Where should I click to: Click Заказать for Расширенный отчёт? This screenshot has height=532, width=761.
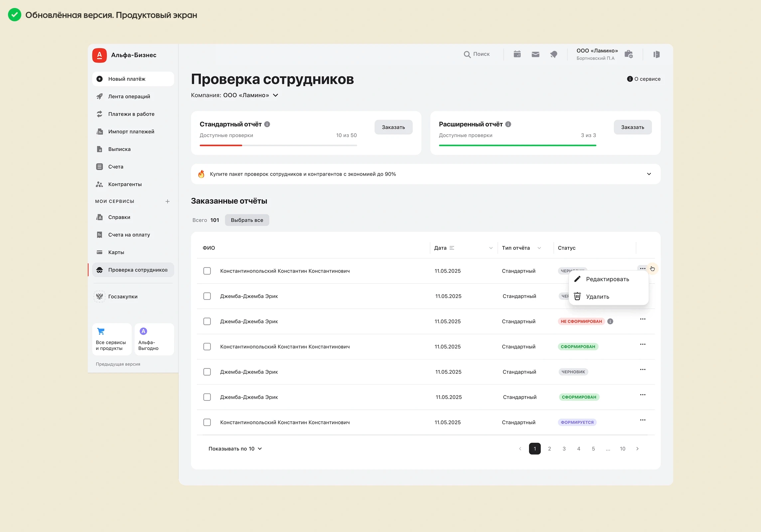[x=633, y=127]
